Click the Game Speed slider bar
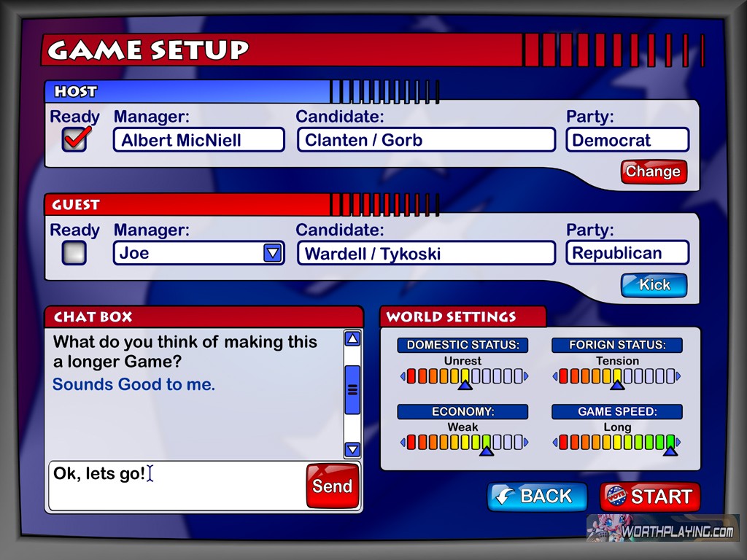Screen dimensions: 747x560 617,442
